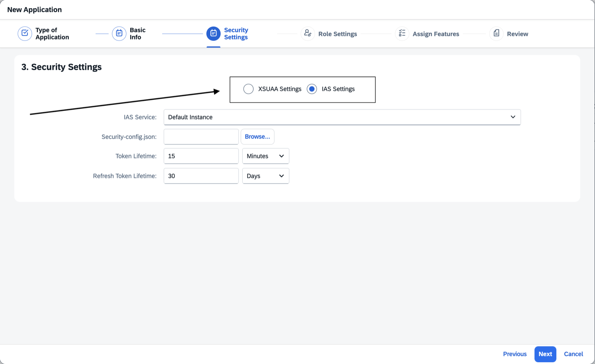Click the Security Settings step label
Screen dimensions: 595x364
236,33
